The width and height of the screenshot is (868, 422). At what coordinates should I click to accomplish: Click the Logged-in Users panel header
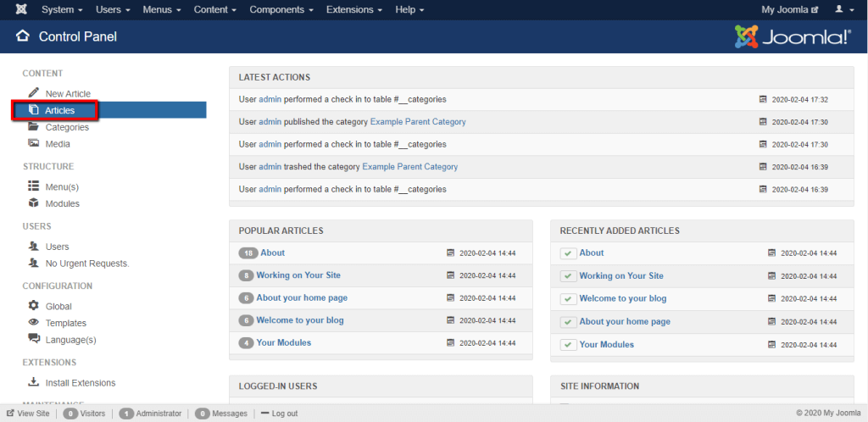click(x=381, y=386)
